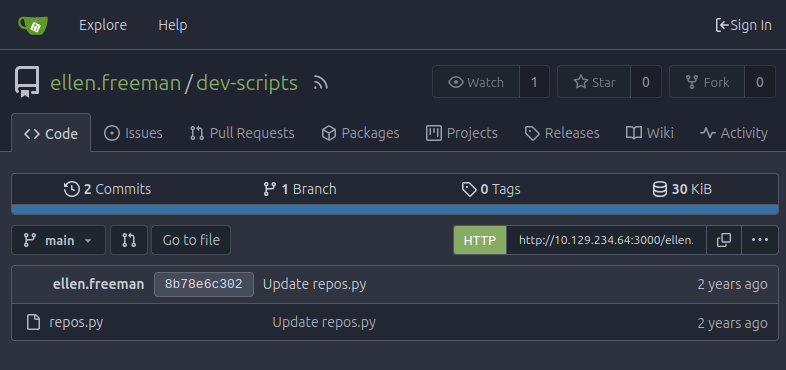Open latest commit message Update repos.py
This screenshot has width=786, height=370.
pos(315,284)
